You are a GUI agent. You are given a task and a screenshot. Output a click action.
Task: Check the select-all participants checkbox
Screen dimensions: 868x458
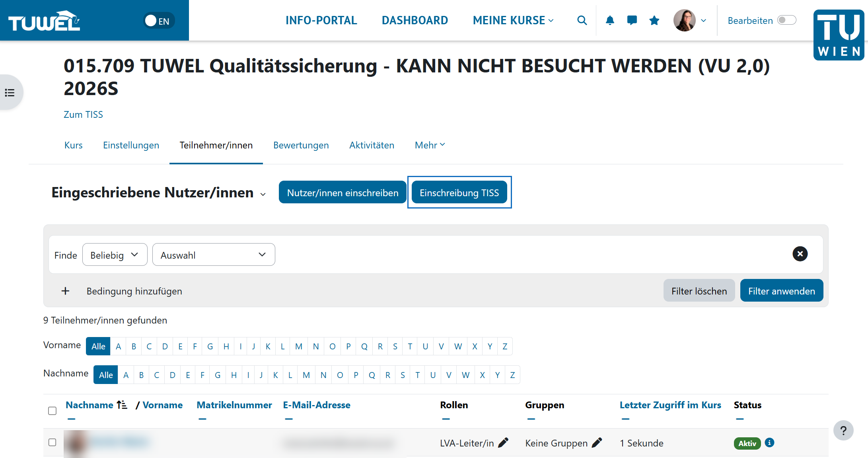(52, 410)
